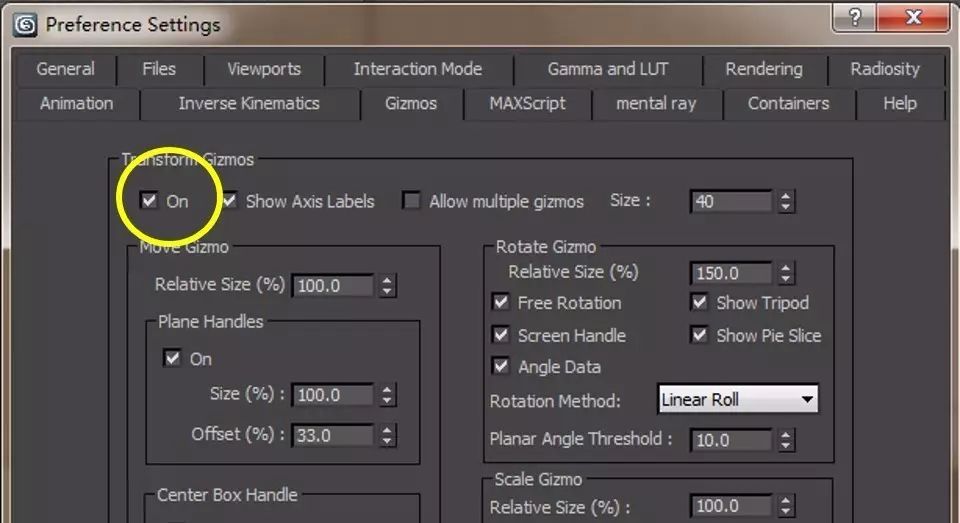Select the Gizmos tab
The width and height of the screenshot is (960, 523).
pyautogui.click(x=411, y=103)
